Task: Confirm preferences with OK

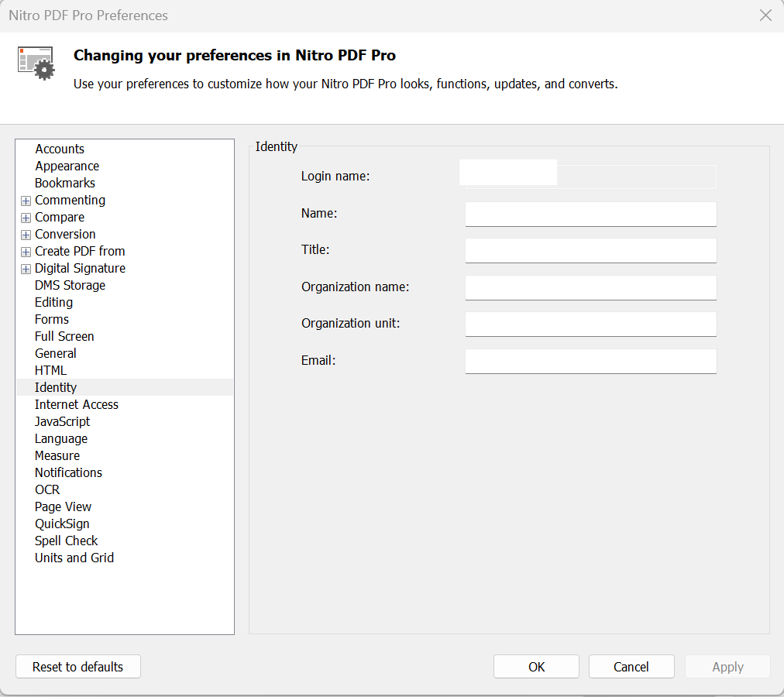Action: [x=536, y=667]
